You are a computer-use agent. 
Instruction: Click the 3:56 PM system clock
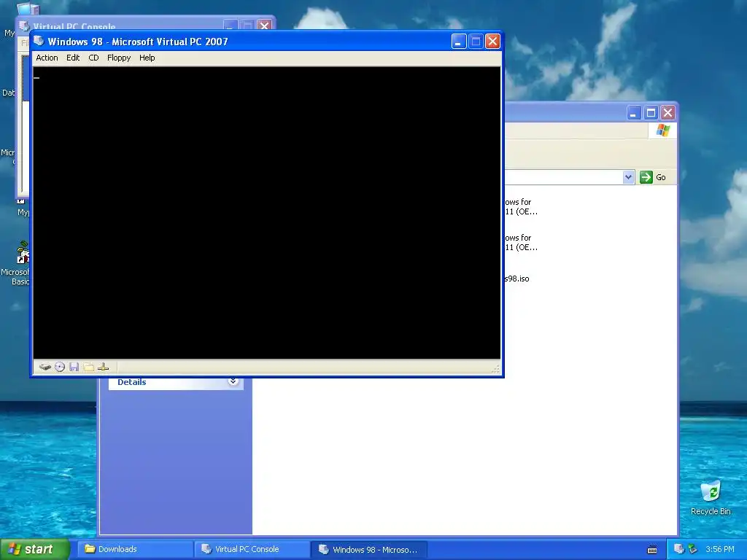(720, 549)
